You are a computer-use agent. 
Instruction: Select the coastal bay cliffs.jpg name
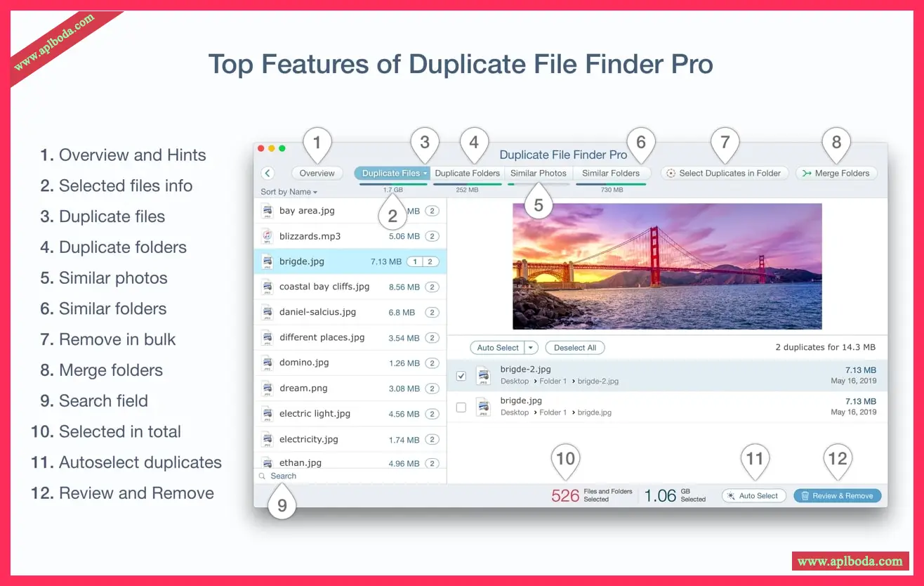pos(324,287)
